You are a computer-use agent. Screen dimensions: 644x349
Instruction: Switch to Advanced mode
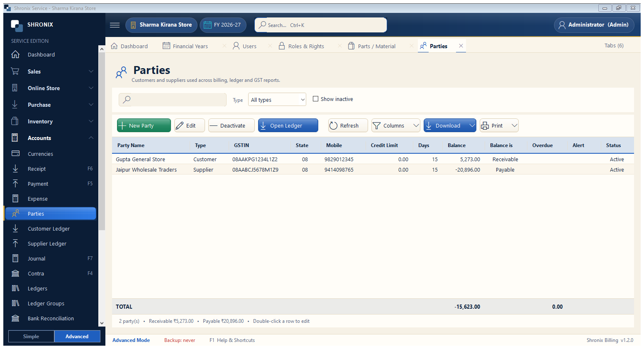(x=77, y=336)
